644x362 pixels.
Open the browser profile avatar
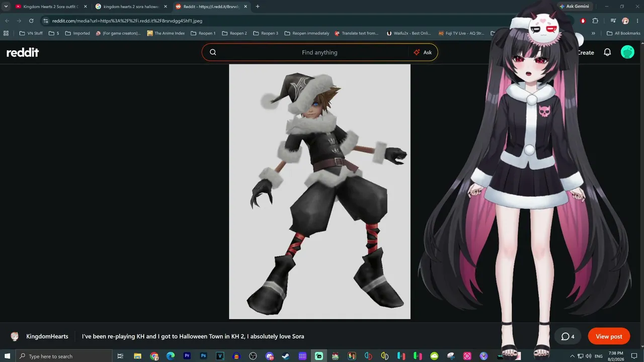pyautogui.click(x=625, y=21)
